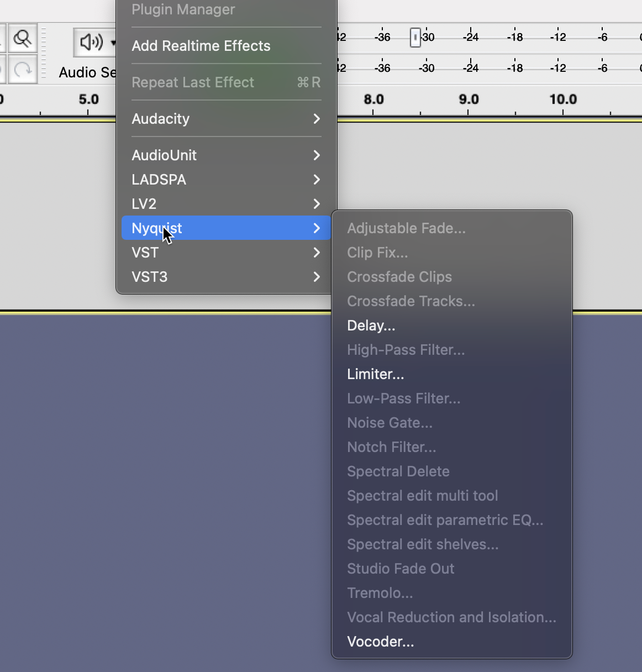The image size is (642, 672).
Task: Open the Vocoder... effect
Action: [452, 642]
